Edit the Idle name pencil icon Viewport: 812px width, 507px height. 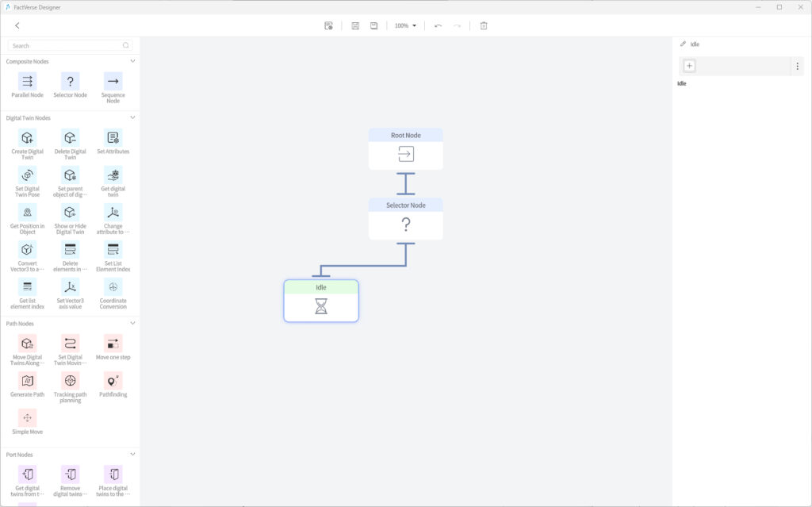[x=683, y=44]
